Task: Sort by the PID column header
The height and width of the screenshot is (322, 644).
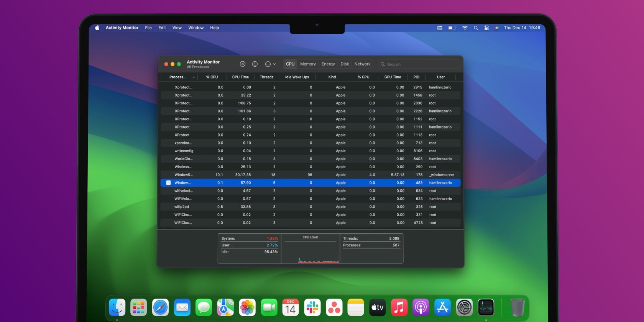Action: click(416, 77)
